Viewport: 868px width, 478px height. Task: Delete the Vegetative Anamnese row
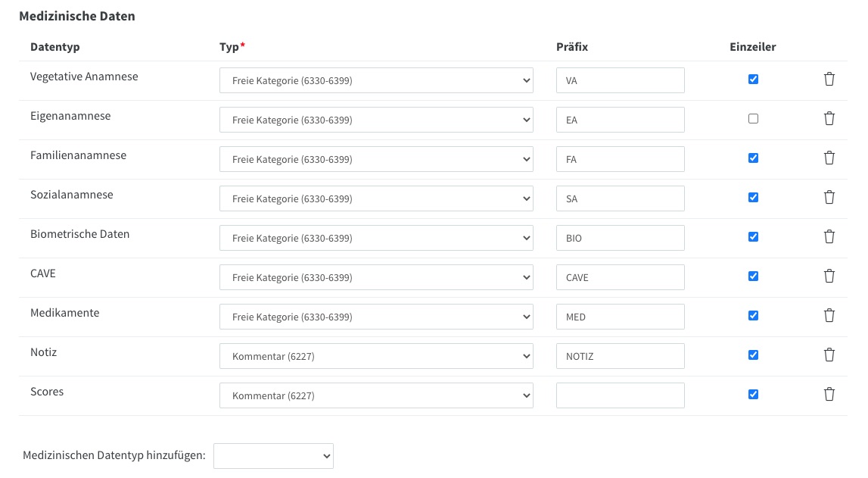coord(829,80)
